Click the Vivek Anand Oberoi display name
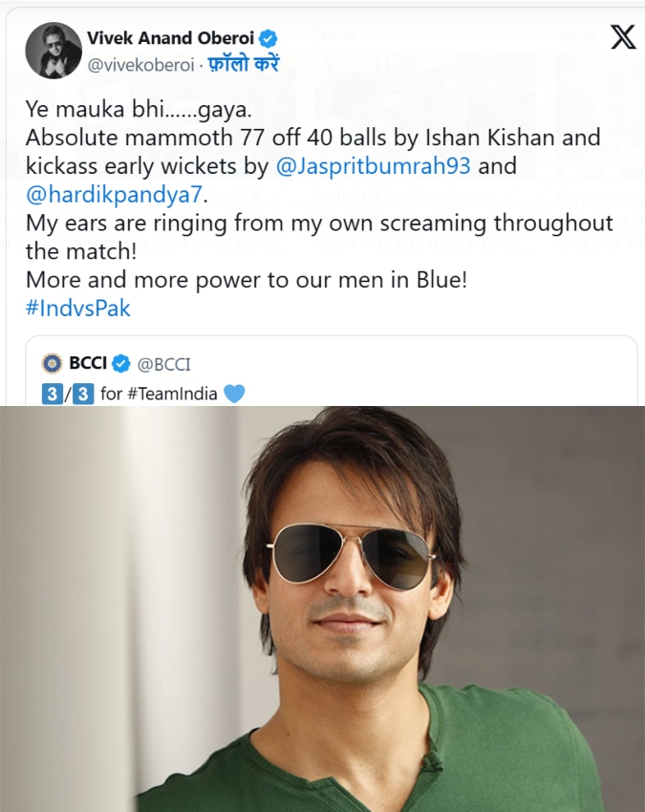This screenshot has width=645, height=812. [x=170, y=38]
